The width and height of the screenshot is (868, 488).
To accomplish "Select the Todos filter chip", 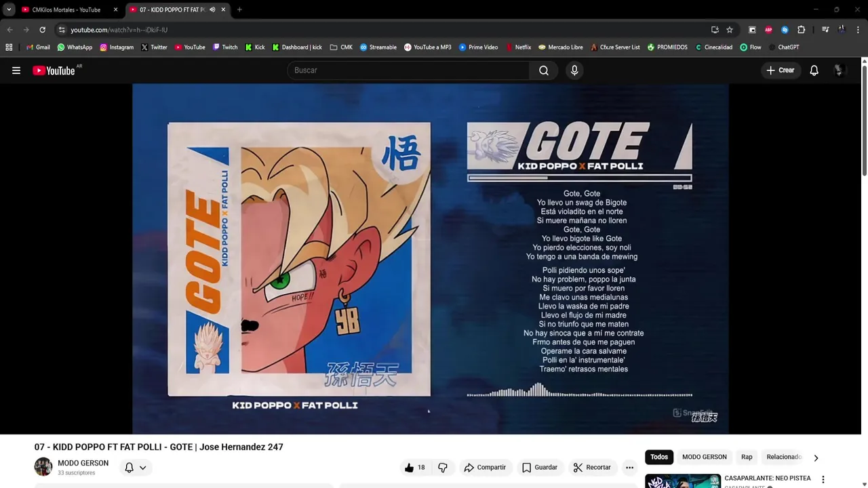I will click(659, 457).
